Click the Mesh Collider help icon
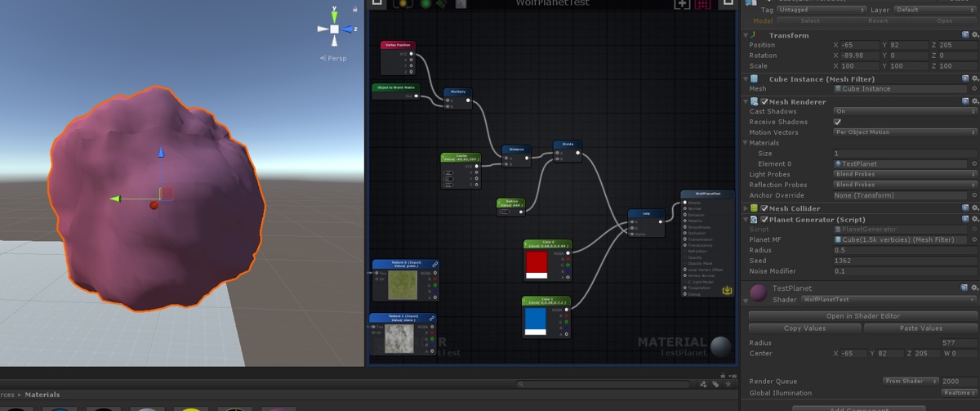 tap(965, 208)
